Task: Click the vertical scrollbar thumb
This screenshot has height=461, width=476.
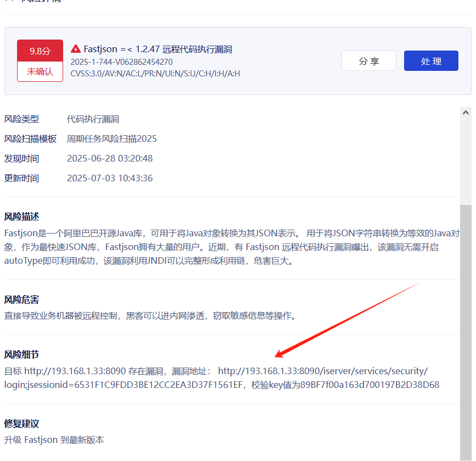Action: click(x=466, y=332)
